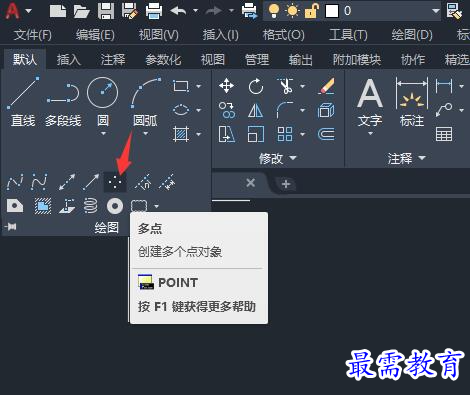Select the Wipeout tool
This screenshot has height=396, width=470.
coord(43,206)
